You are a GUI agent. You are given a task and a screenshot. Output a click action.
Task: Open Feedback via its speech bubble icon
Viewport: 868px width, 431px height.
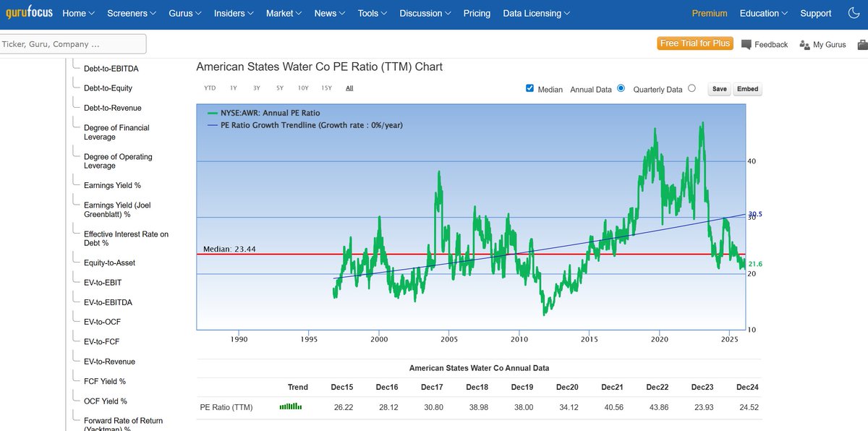tap(746, 44)
